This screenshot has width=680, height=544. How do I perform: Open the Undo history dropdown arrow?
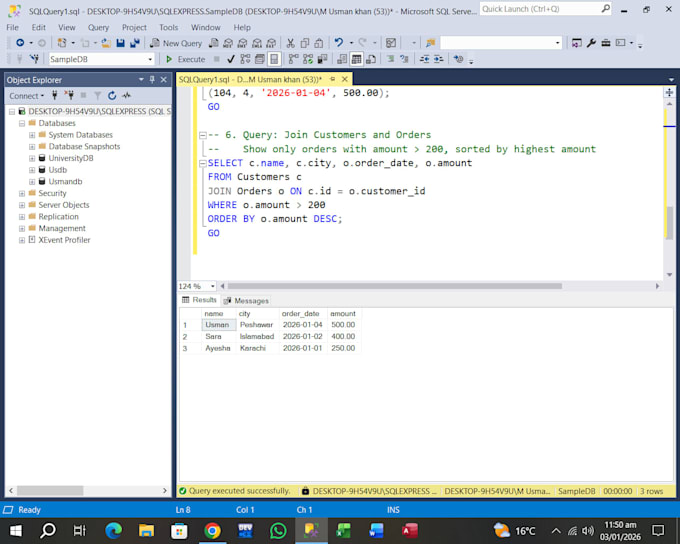point(351,43)
